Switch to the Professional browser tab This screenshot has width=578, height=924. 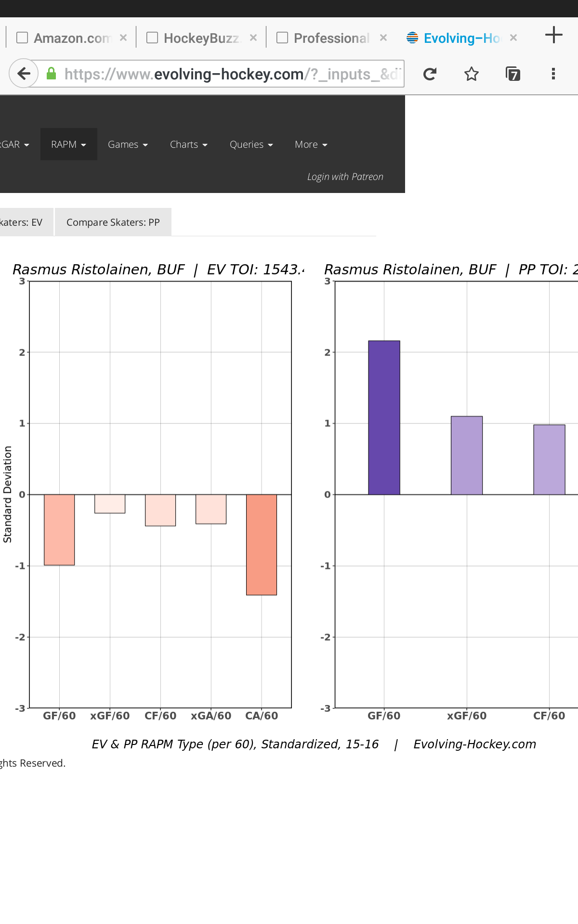pyautogui.click(x=331, y=38)
